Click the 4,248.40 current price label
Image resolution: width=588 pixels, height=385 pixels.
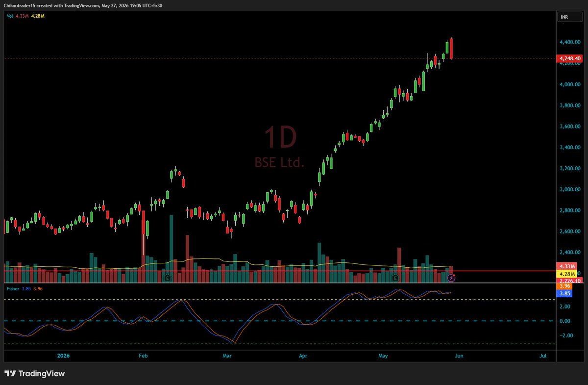tap(568, 58)
